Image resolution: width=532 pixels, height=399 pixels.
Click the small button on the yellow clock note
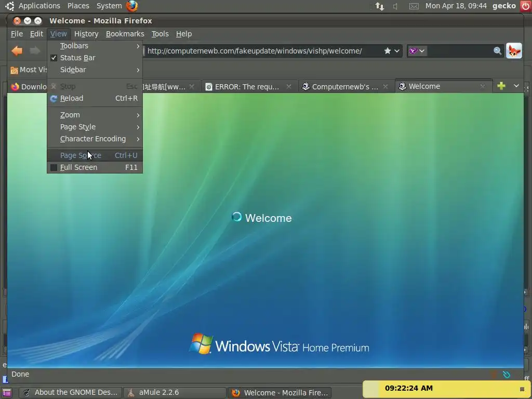[x=522, y=389]
